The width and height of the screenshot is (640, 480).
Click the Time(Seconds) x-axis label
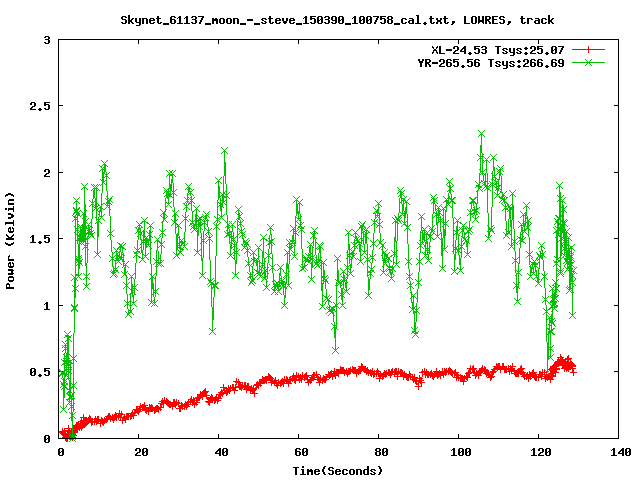coord(339,470)
